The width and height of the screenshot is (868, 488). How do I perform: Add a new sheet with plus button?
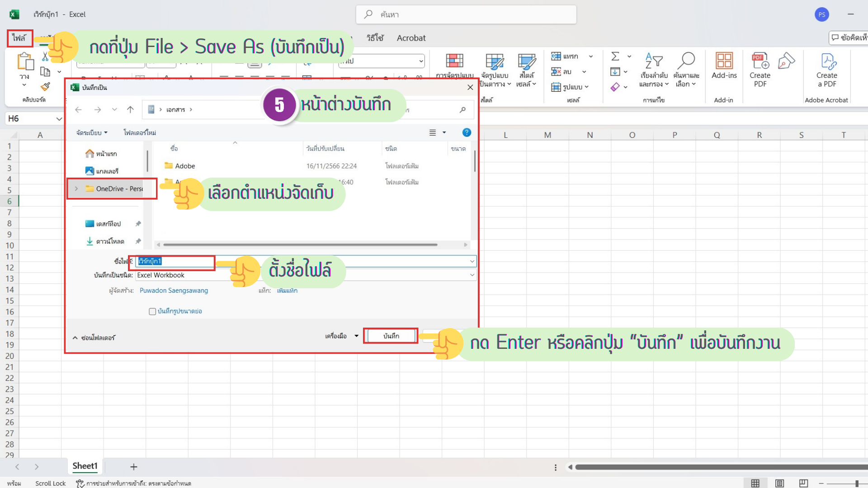click(x=134, y=467)
